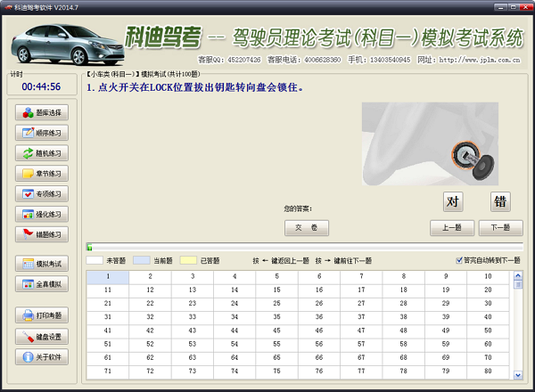This screenshot has height=392, width=535.
Task: Click the silver car banner image
Action: point(67,44)
